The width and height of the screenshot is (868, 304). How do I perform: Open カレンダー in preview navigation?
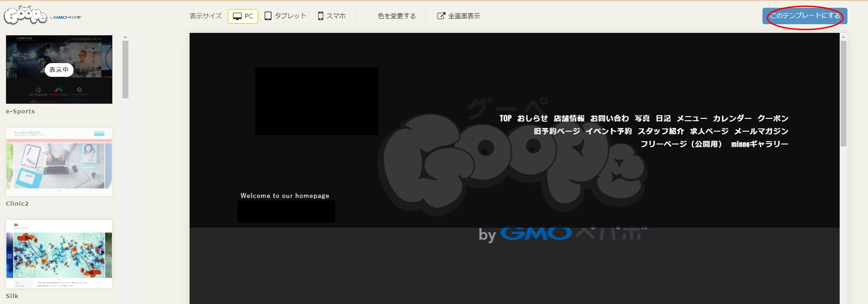(732, 118)
